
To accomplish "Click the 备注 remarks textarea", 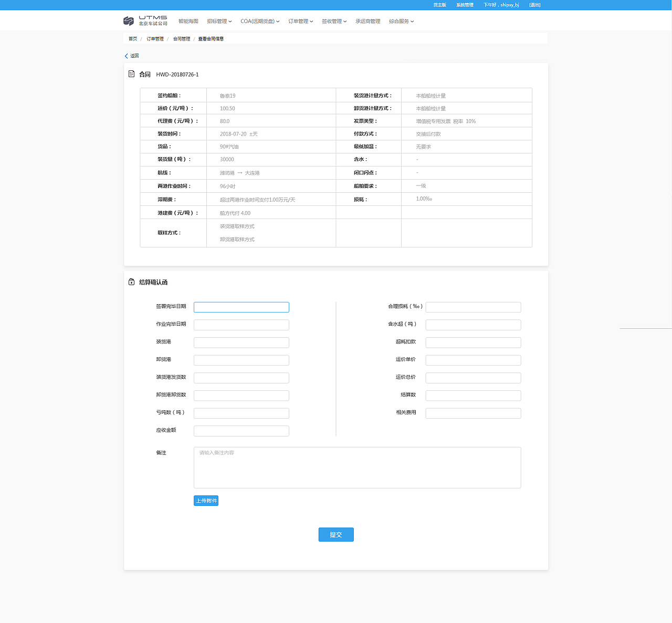I will click(358, 468).
